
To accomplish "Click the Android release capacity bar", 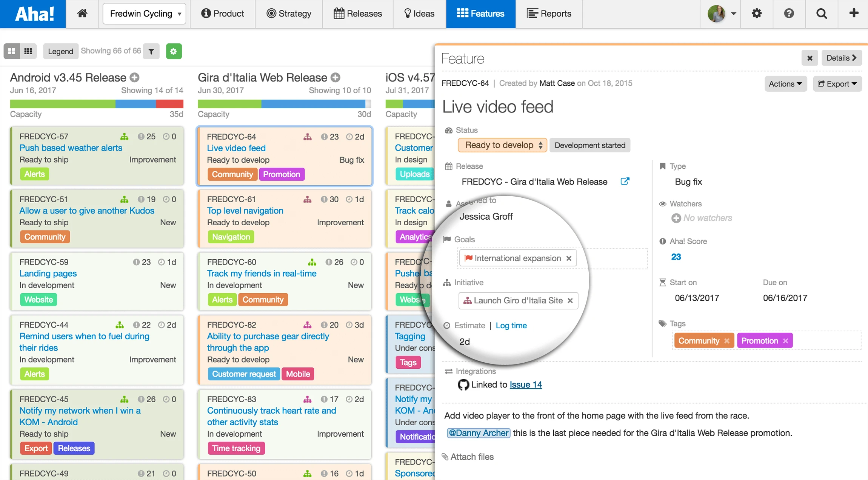I will 97,104.
